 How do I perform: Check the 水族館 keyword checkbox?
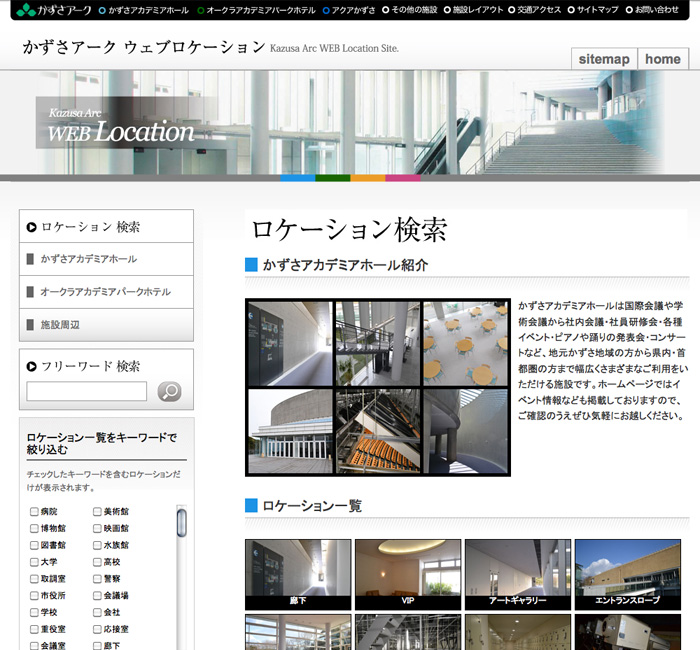click(x=97, y=545)
